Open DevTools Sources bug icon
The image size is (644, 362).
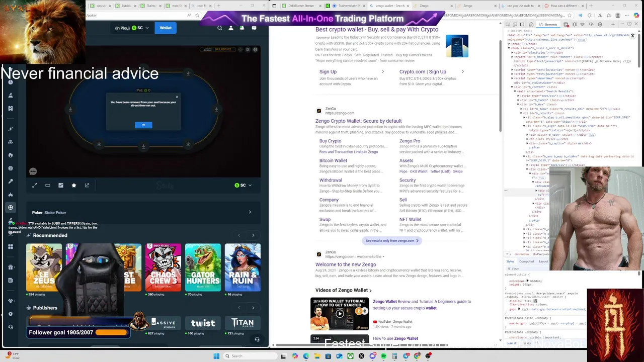[x=574, y=25]
